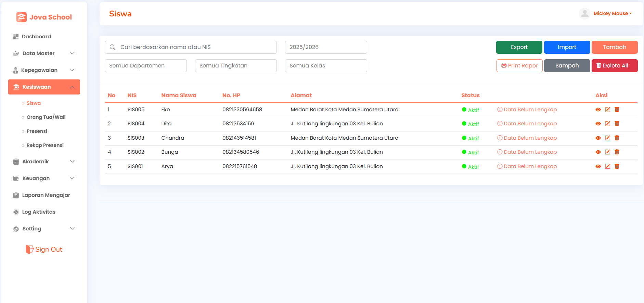Click the edit icon for Eko
Screen dimensions: 644x303
[x=607, y=110]
